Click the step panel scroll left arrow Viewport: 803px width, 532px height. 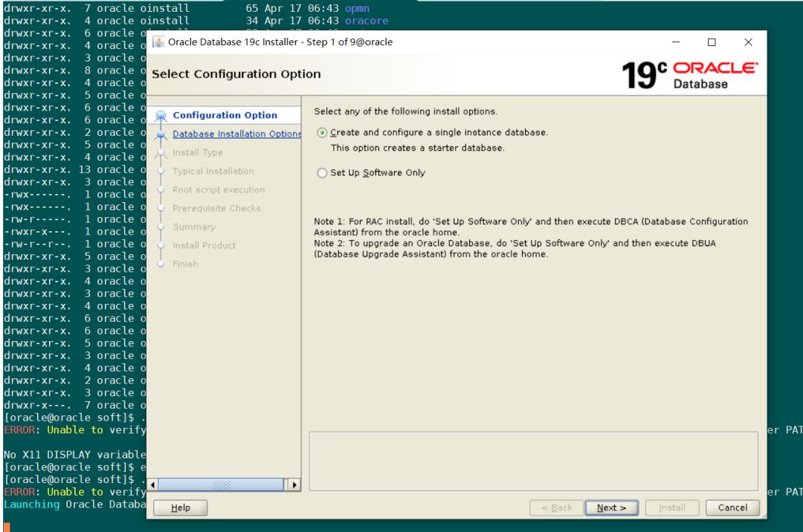click(x=153, y=484)
